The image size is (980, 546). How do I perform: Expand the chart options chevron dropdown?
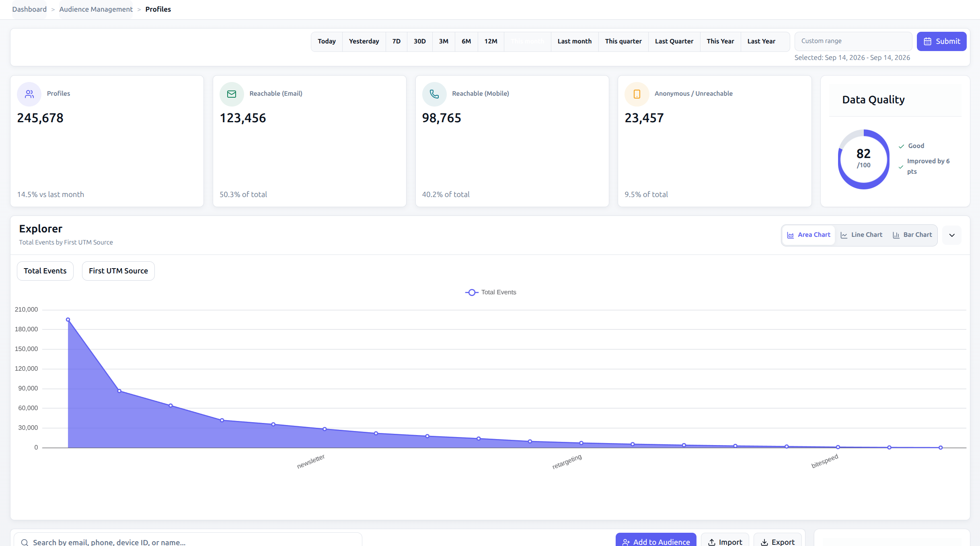(x=952, y=235)
